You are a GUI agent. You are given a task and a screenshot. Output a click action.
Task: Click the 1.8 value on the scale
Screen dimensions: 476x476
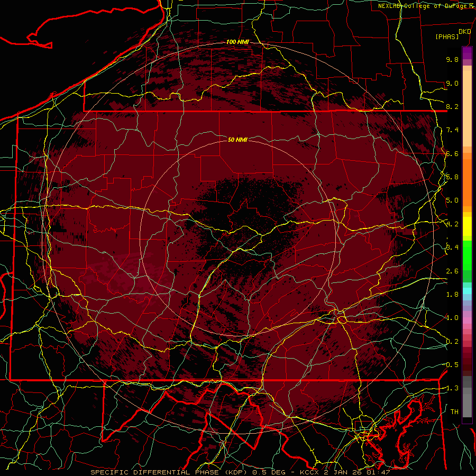point(452,295)
